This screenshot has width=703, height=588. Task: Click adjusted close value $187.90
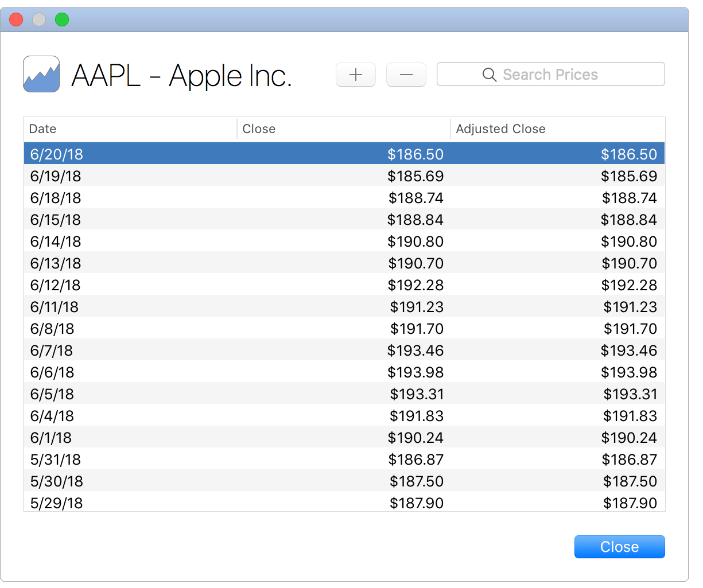click(630, 503)
